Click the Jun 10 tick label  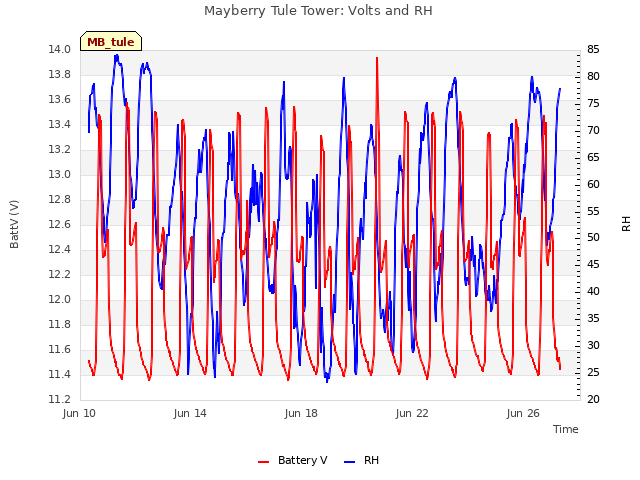(79, 413)
